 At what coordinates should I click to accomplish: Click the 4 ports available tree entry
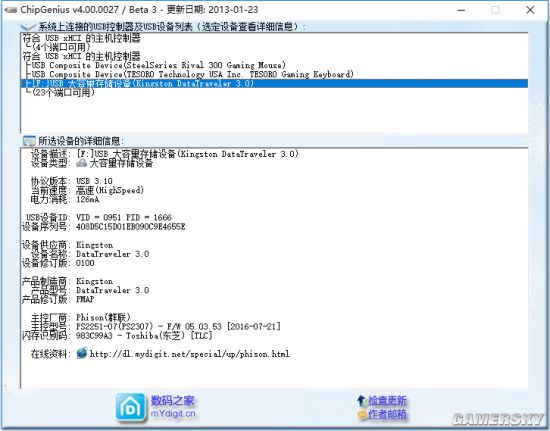[x=61, y=47]
